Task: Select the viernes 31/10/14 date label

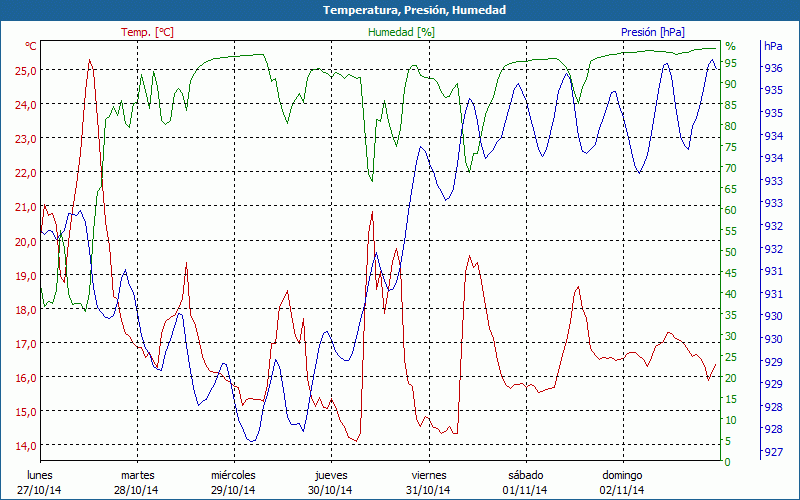Action: 428,482
